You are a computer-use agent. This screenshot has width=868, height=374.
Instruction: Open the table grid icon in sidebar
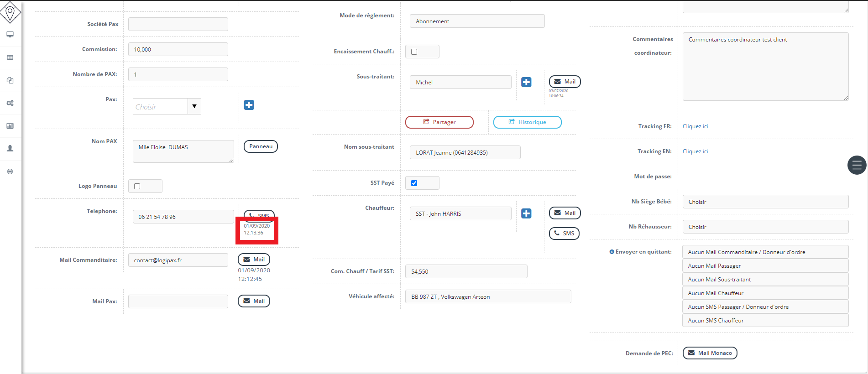click(x=10, y=57)
